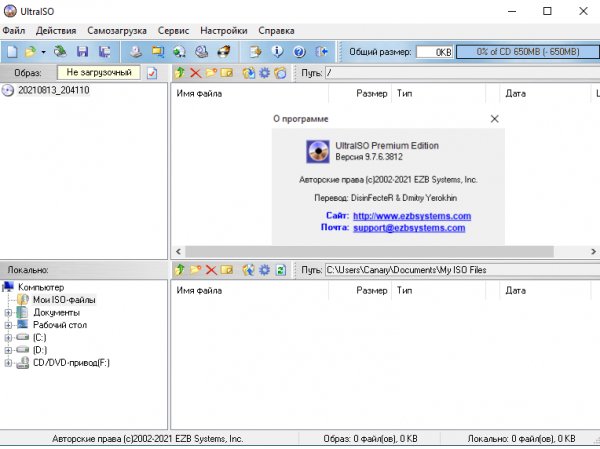
Task: Click the Save As icon in the toolbar
Action: [x=104, y=51]
